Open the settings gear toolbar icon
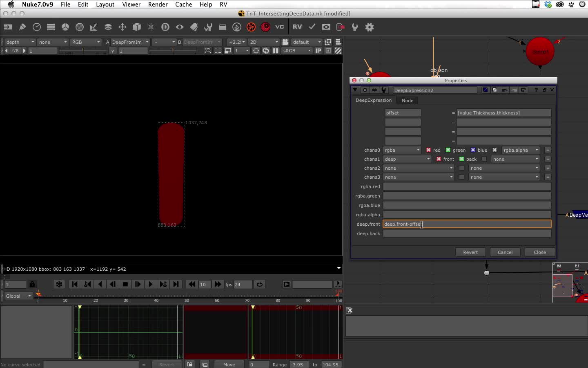This screenshot has height=368, width=588. (370, 27)
